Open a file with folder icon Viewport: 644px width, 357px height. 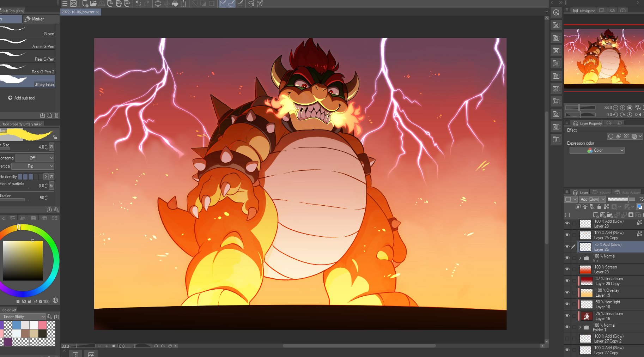point(93,4)
